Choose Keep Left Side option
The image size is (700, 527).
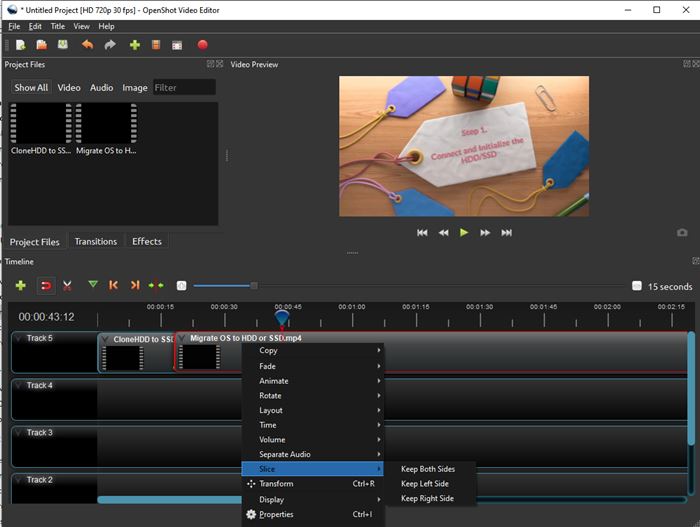(425, 484)
